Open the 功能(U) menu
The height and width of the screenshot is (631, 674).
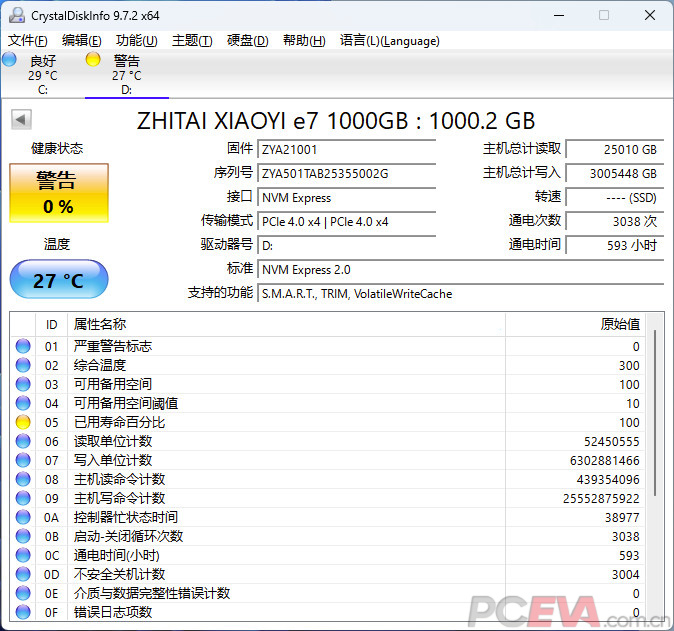[x=136, y=41]
